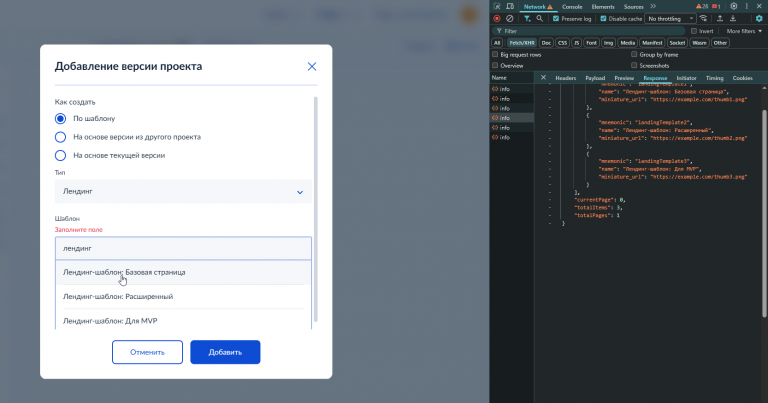
Task: Filter requests by Fetch/XHR
Action: point(522,43)
